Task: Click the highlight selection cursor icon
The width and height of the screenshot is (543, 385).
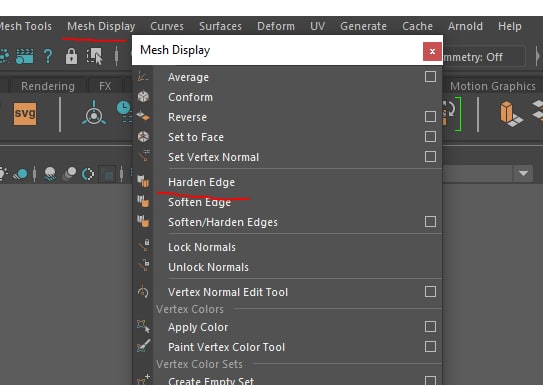Action: (x=94, y=56)
